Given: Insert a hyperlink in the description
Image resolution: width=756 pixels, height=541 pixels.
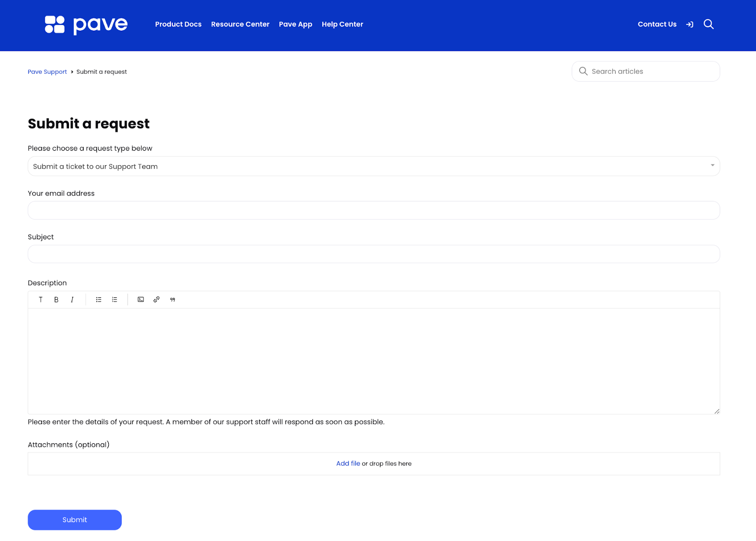Looking at the screenshot, I should point(156,299).
